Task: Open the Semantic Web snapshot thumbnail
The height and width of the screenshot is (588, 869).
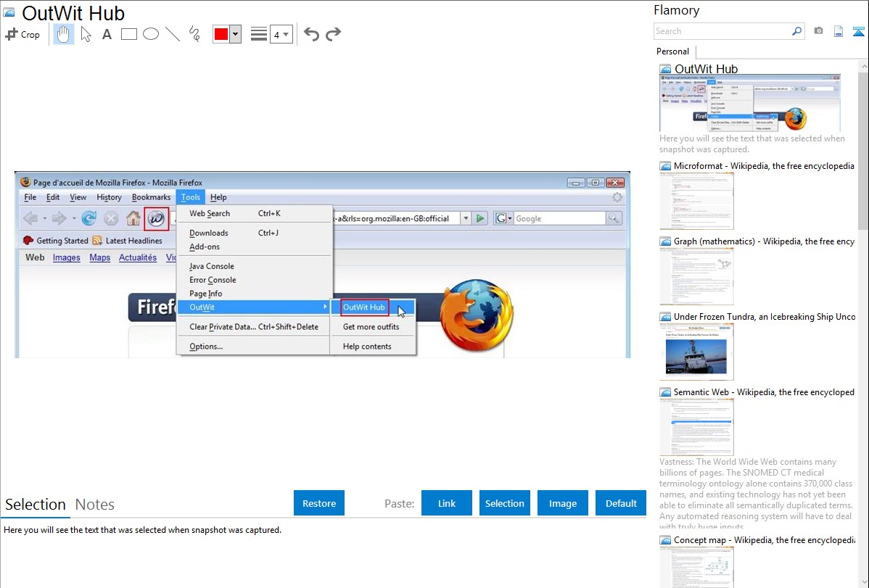Action: pos(696,427)
